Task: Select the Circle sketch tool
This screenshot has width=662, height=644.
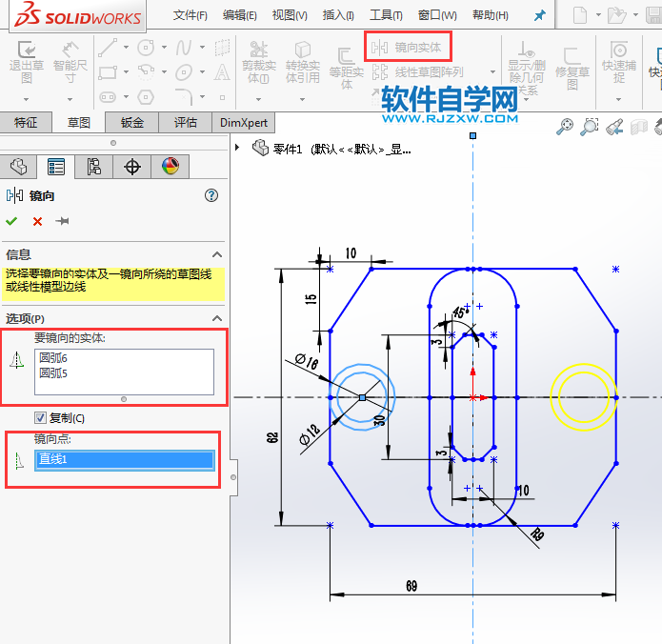Action: [146, 48]
